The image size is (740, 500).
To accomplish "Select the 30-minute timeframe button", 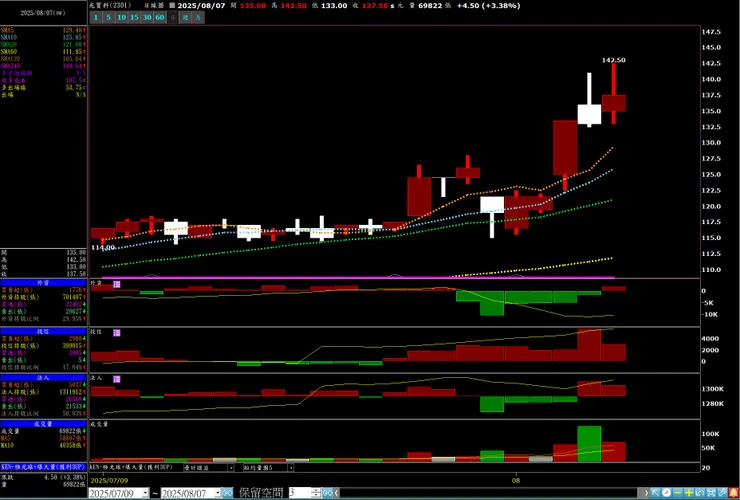I will [x=147, y=17].
